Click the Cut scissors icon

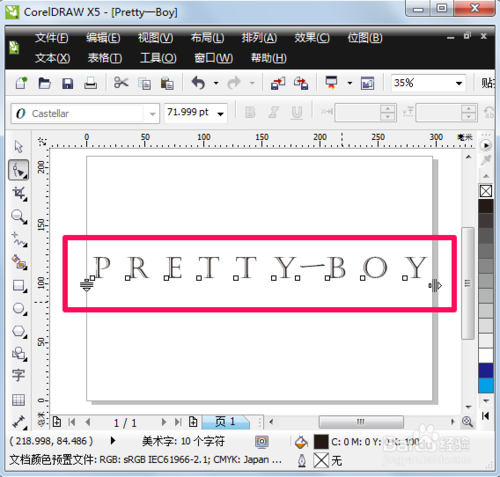tap(121, 82)
